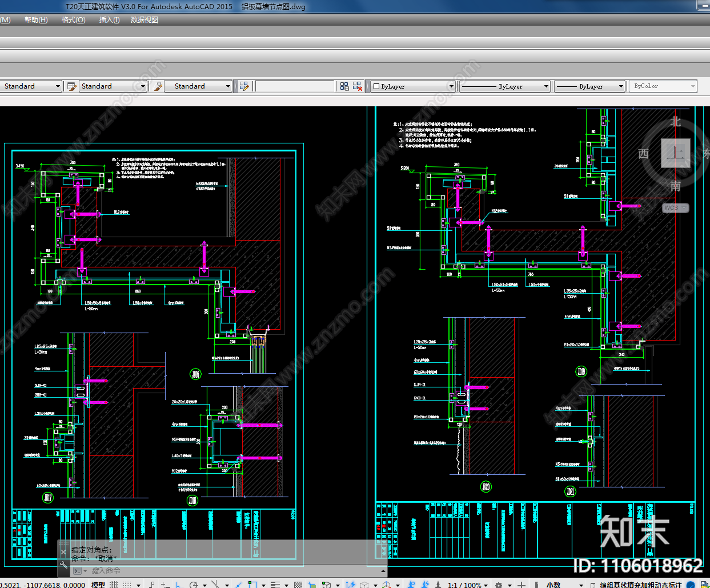710x588 pixels.
Task: Click 南 south on the ViewCube compass
Action: point(676,186)
